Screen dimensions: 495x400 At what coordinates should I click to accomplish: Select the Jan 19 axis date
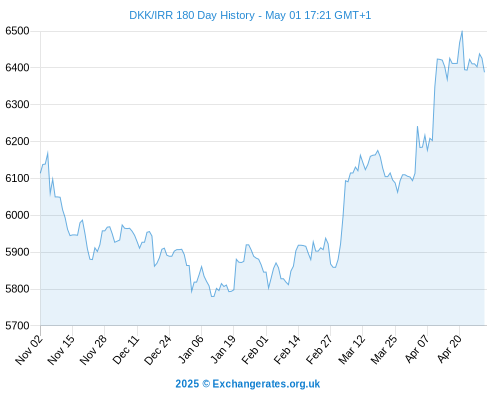click(223, 349)
